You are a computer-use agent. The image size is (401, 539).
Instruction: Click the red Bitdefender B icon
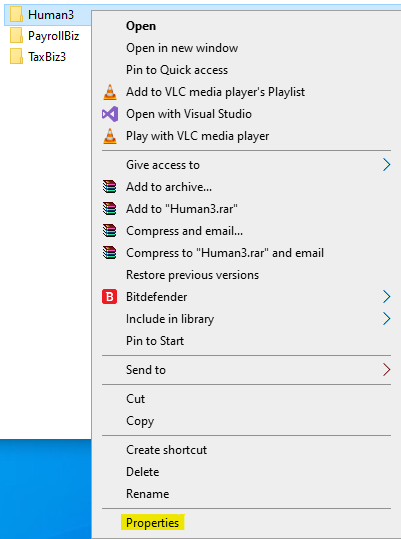coord(110,297)
